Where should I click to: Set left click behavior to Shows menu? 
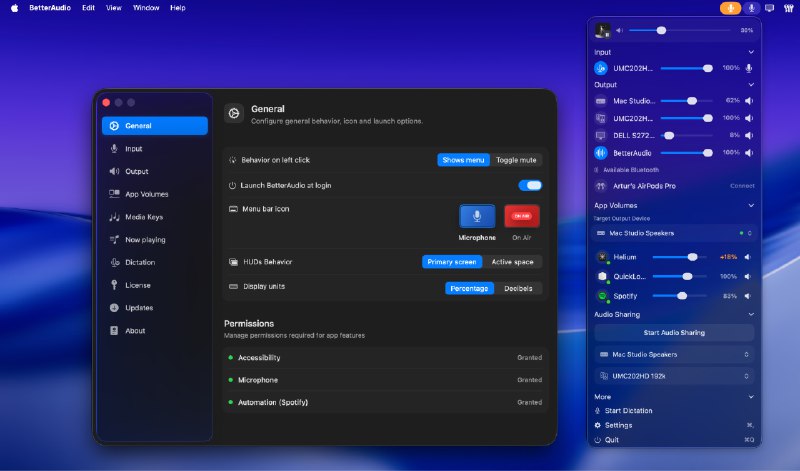463,160
